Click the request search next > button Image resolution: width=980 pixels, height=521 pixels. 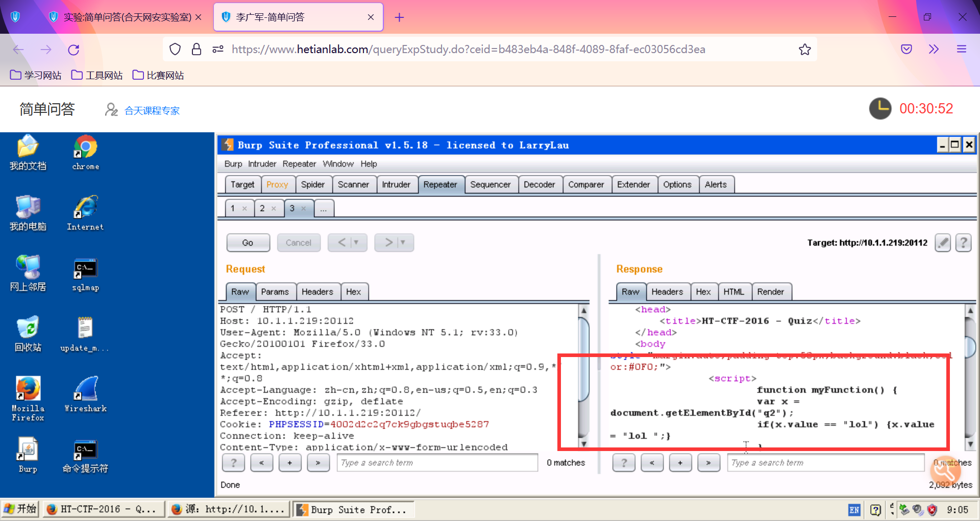pyautogui.click(x=318, y=463)
